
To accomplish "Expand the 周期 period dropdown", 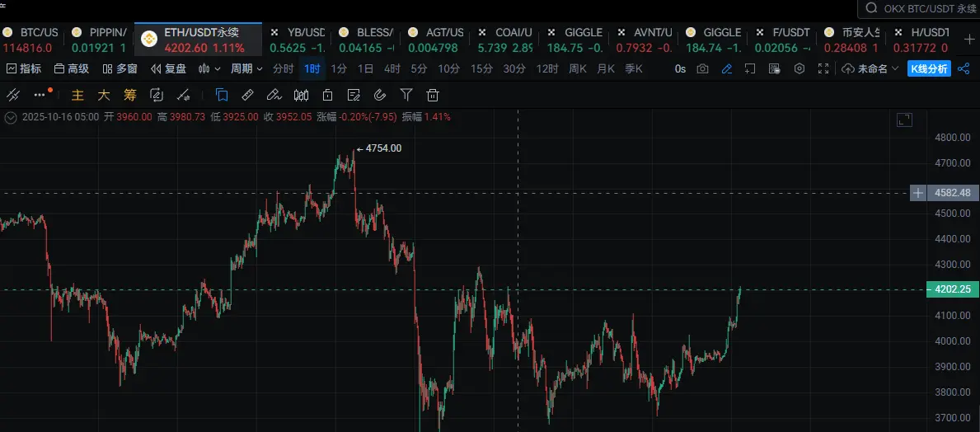I will tap(246, 68).
